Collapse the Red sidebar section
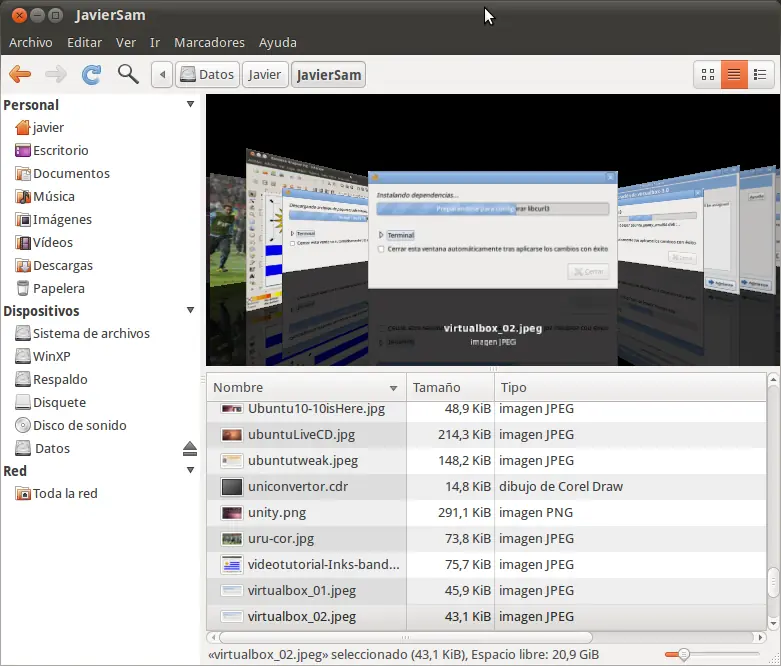The height and width of the screenshot is (666, 781). click(190, 471)
